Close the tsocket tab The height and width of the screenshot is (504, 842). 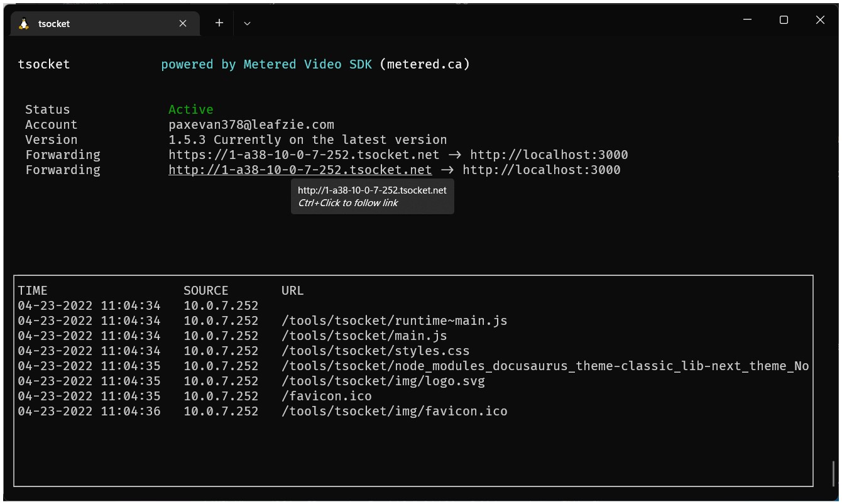coord(183,23)
